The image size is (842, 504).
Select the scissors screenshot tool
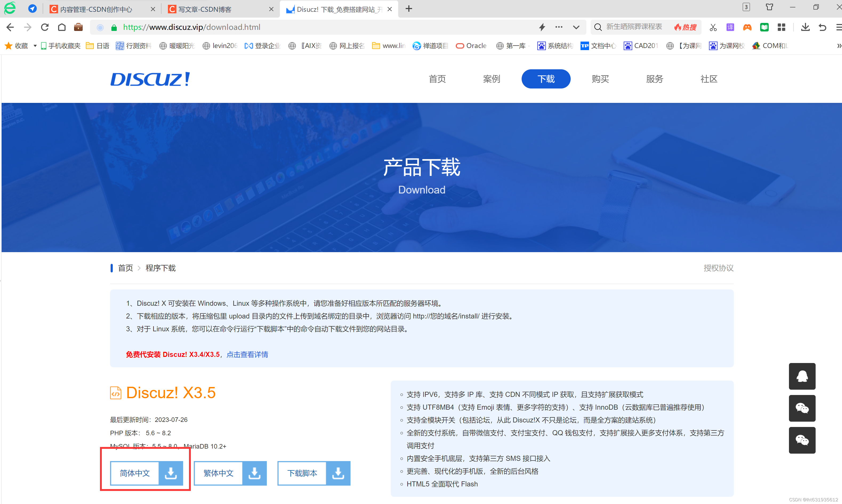[713, 27]
